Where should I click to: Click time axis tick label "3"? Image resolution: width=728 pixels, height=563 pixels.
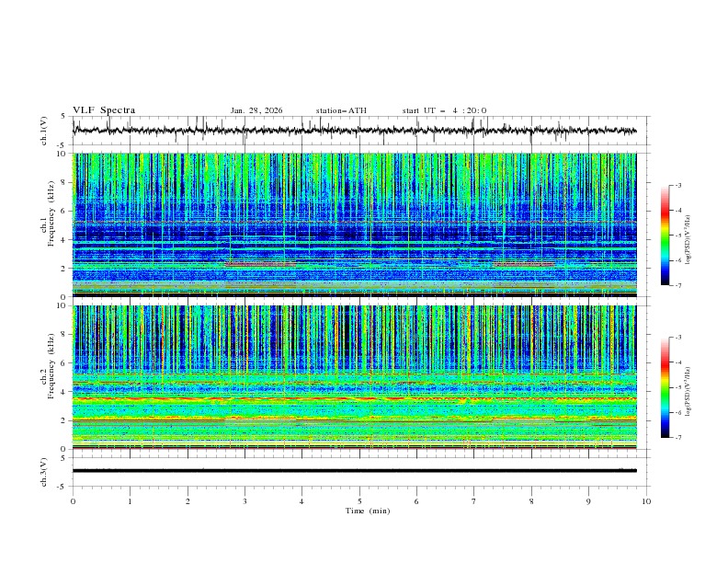245,501
